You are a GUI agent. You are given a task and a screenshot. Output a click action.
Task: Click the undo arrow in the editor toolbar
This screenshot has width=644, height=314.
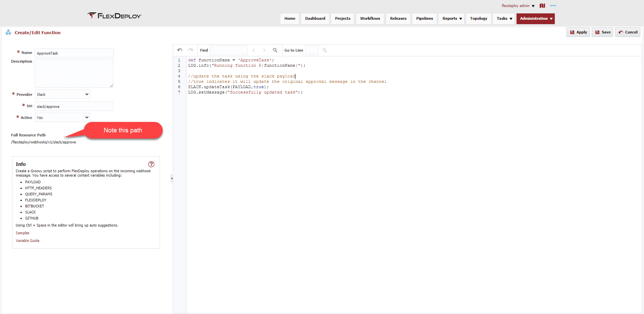pyautogui.click(x=180, y=50)
